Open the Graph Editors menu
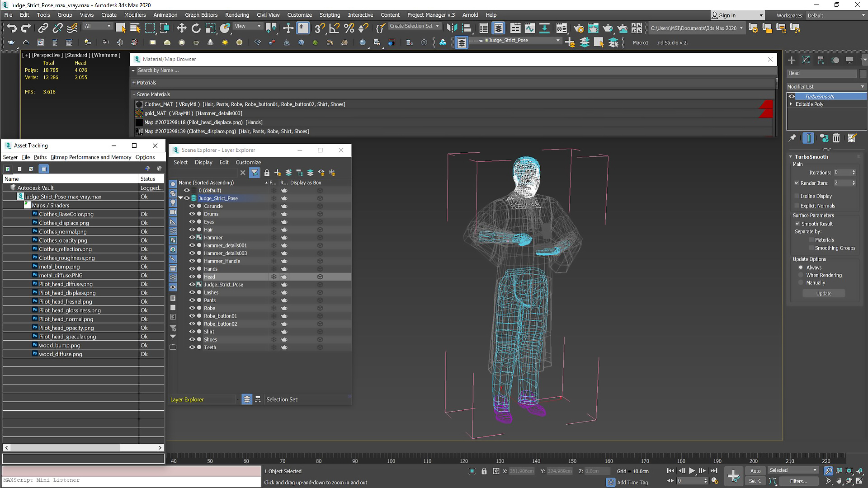 coord(201,15)
